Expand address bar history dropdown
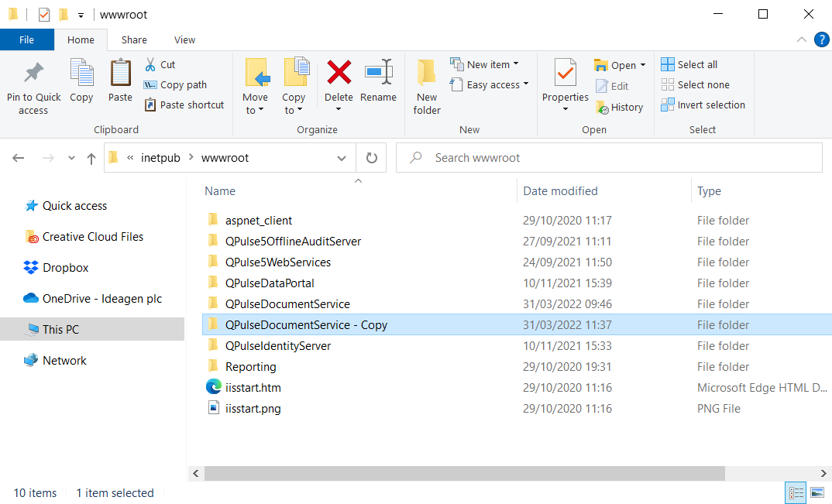Image resolution: width=832 pixels, height=504 pixels. pos(342,158)
